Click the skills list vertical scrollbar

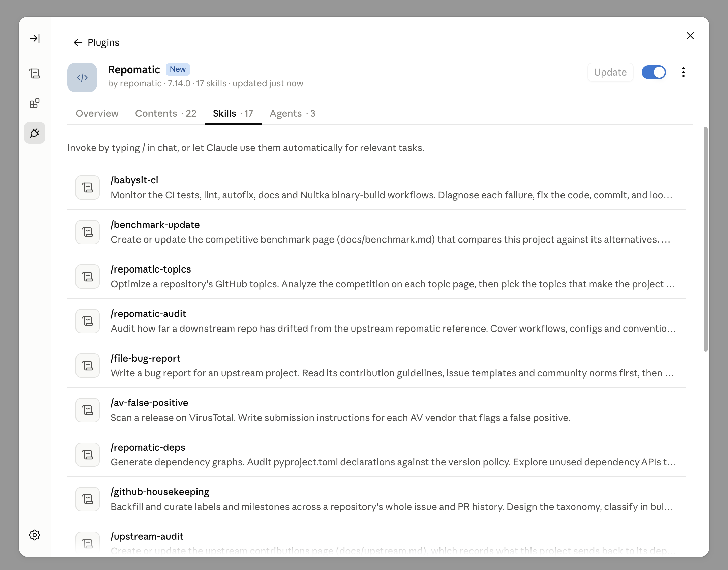coord(706,239)
